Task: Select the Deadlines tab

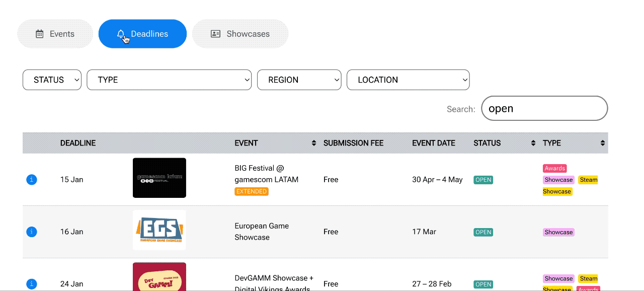Action: 142,34
